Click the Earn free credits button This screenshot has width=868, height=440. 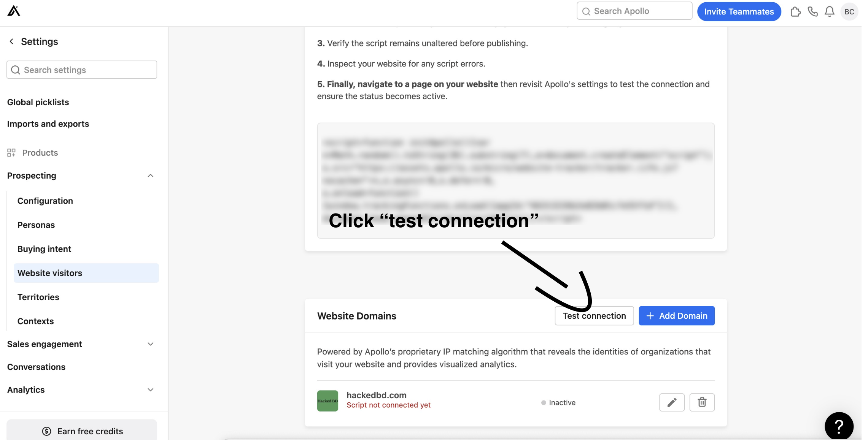[x=82, y=431]
